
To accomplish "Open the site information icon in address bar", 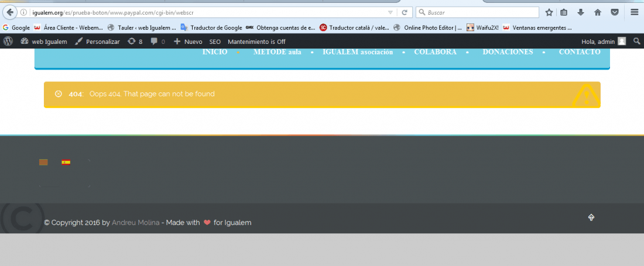I will [24, 13].
